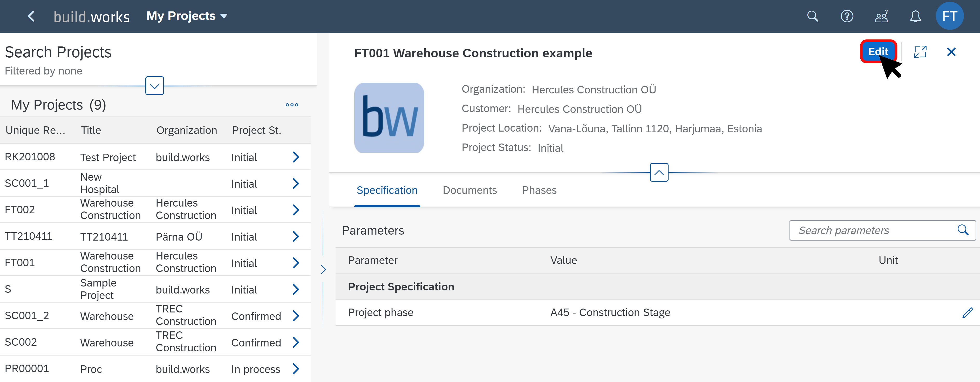
Task: Click the Project Location address value
Action: 655,129
